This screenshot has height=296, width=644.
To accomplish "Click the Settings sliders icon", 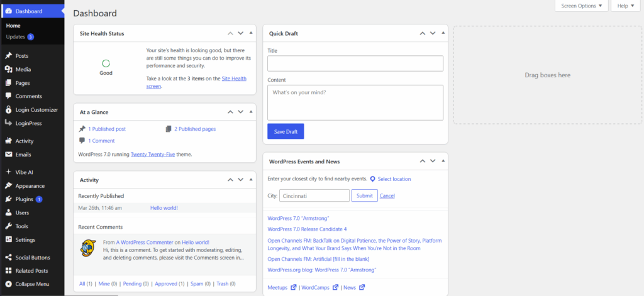I will pos(8,240).
